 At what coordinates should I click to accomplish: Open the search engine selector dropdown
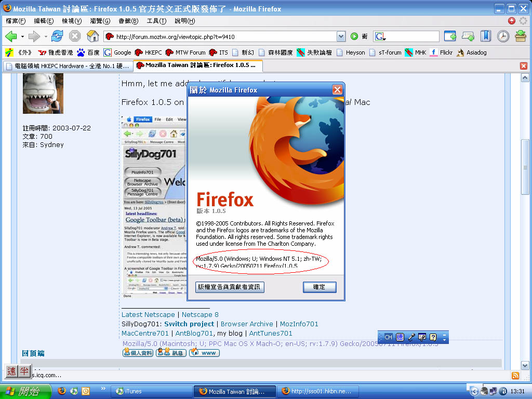pyautogui.click(x=380, y=36)
